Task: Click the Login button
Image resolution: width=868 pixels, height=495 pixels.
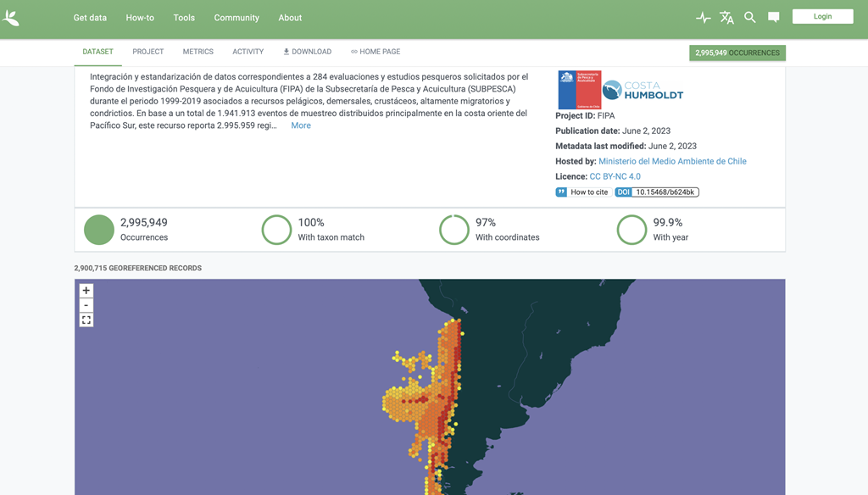Action: (x=822, y=17)
